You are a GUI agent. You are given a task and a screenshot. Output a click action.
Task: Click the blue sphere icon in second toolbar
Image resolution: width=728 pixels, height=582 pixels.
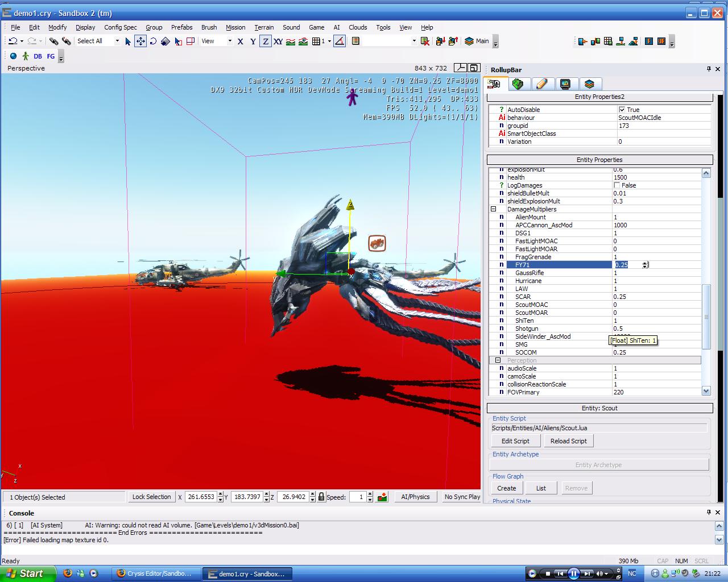click(x=13, y=56)
